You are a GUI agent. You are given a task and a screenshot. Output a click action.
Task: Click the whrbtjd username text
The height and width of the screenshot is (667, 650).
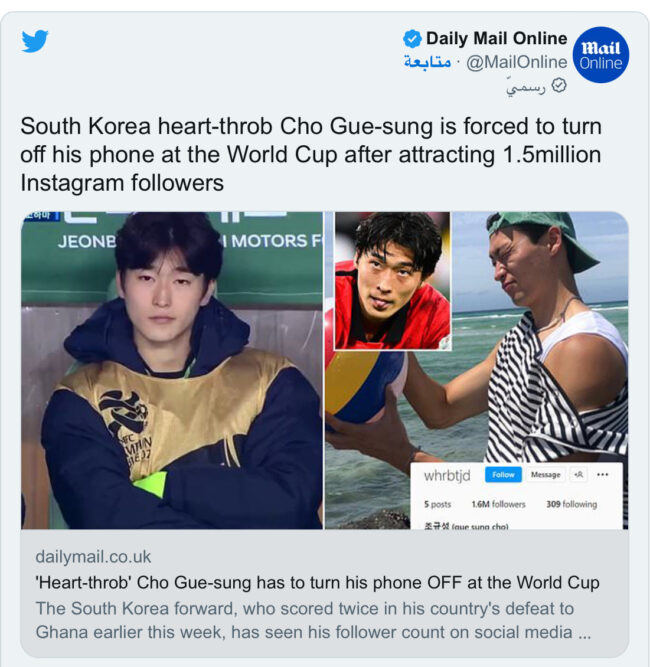click(x=447, y=475)
